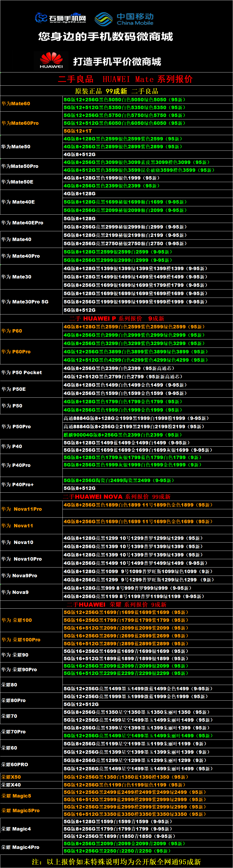Screen dimensions: 233x868
Task: Click the Nova11Pro 4G版8+256G 1899 price row
Action: pos(148,505)
